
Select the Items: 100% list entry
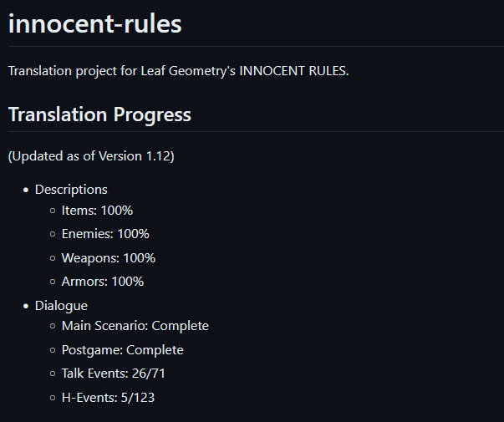point(97,211)
